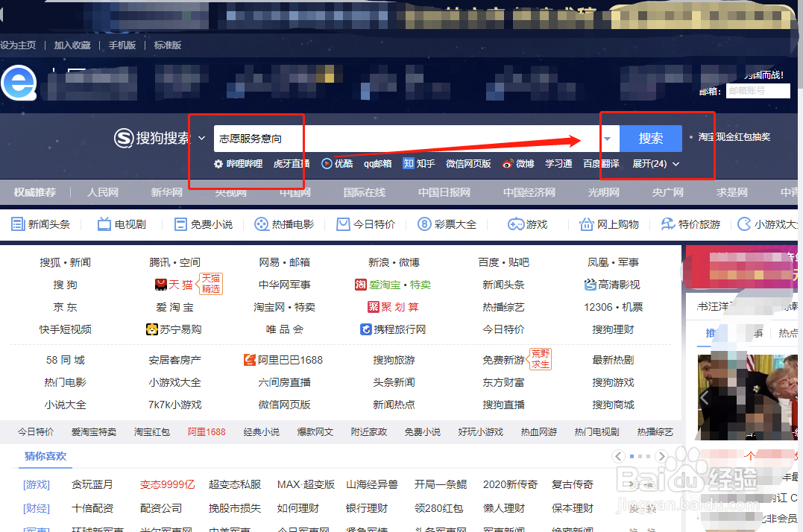Open the 微信网页版 shortcut link
Viewport: 803px width, 532px height.
point(468,164)
